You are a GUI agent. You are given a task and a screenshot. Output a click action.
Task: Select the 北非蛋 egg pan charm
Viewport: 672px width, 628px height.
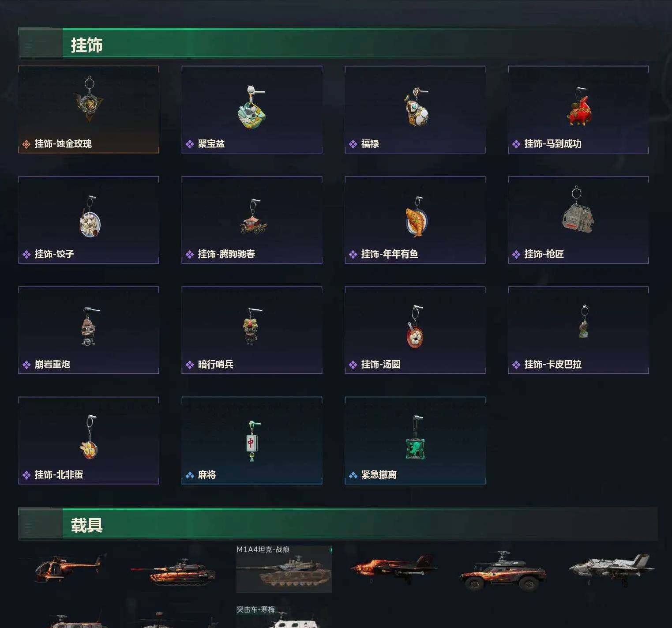[89, 437]
